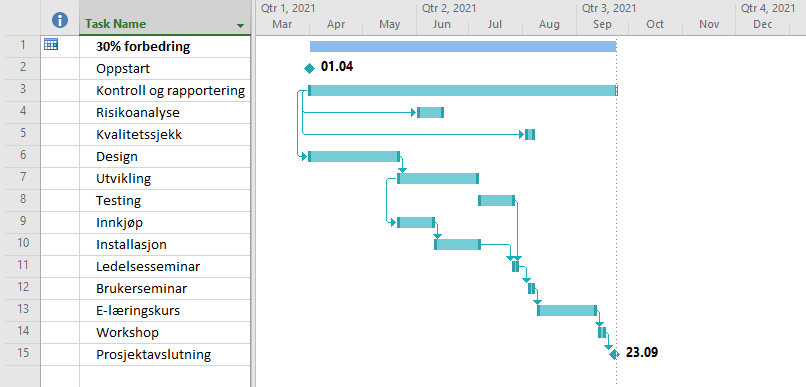
Task: Select the Prosjektavslutning milestone diamond
Action: pyautogui.click(x=614, y=354)
